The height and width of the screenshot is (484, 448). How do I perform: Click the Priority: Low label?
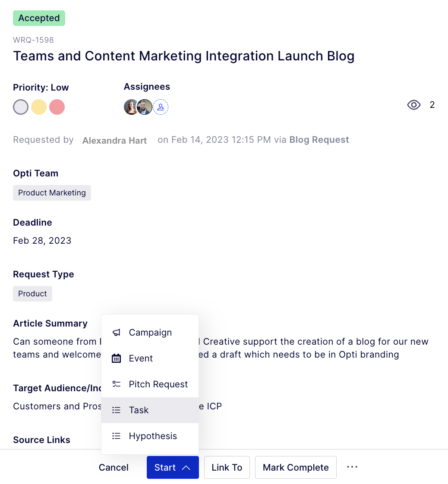coord(41,88)
